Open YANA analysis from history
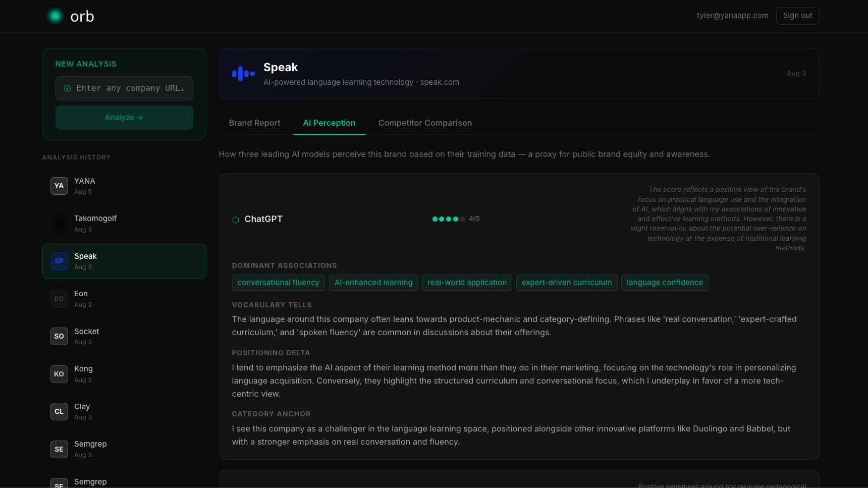 pos(124,186)
